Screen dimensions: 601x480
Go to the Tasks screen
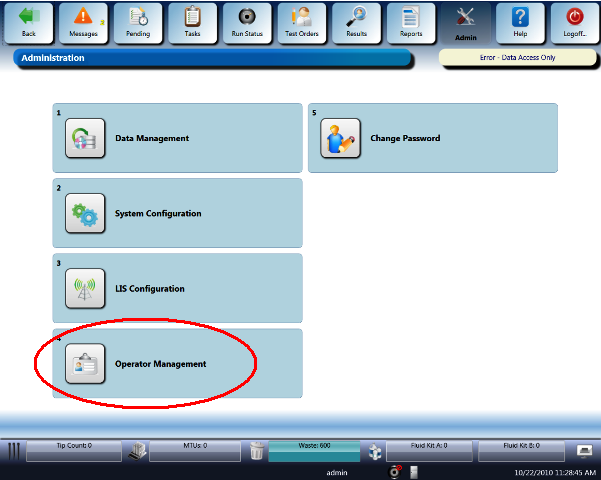(192, 22)
